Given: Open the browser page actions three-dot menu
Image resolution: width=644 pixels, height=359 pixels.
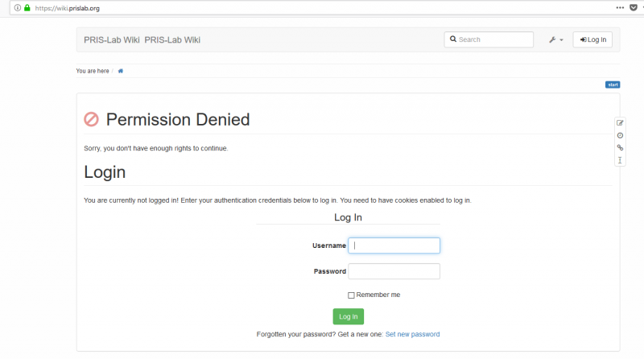Looking at the screenshot, I should click(x=619, y=7).
